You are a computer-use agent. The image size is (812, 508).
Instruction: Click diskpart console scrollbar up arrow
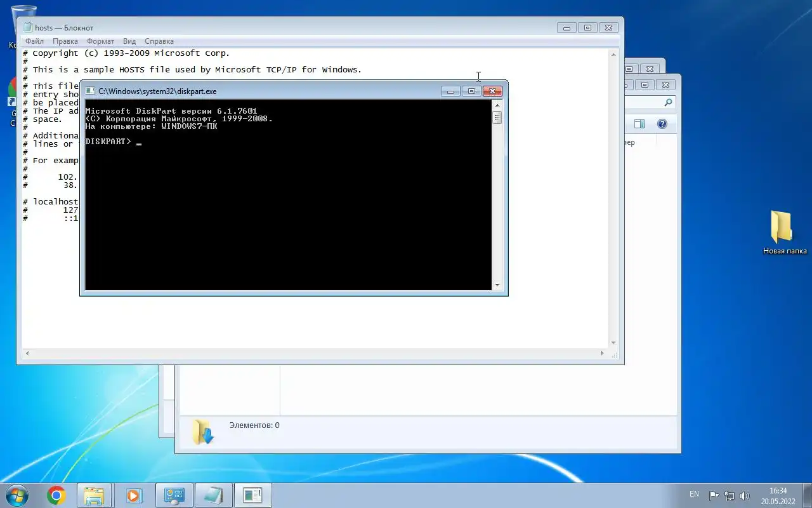497,105
